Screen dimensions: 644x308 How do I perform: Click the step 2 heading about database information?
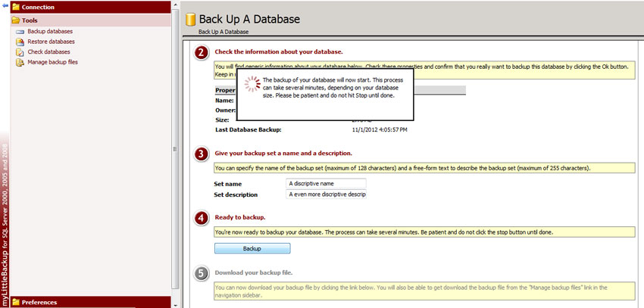(x=279, y=51)
